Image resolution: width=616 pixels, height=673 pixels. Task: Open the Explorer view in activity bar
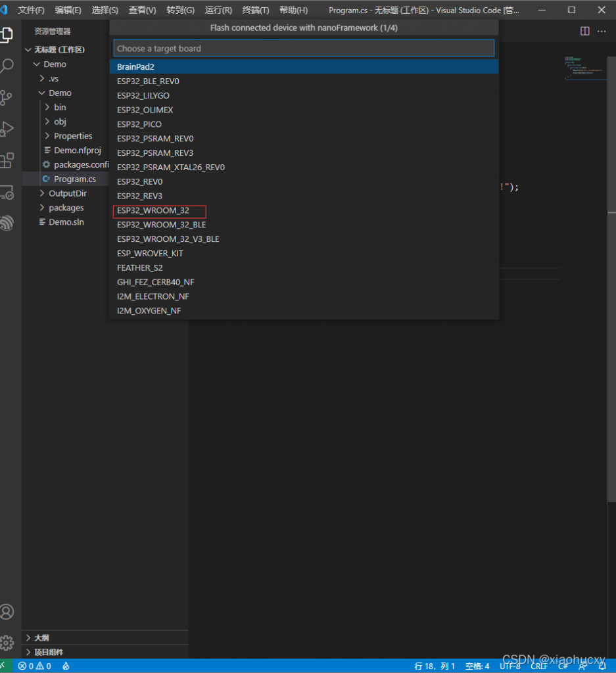[7, 34]
